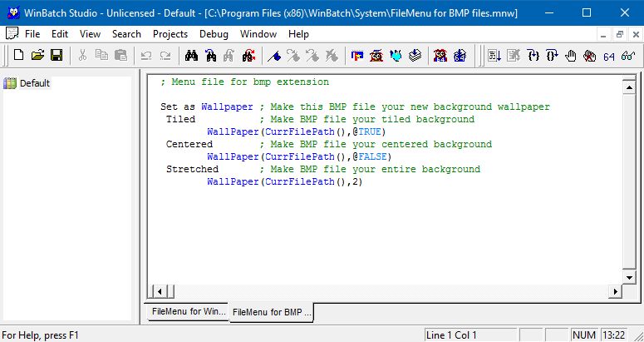Click the multicolor dialog editor icon after the flags
This screenshot has width=644, height=342.
[x=357, y=55]
